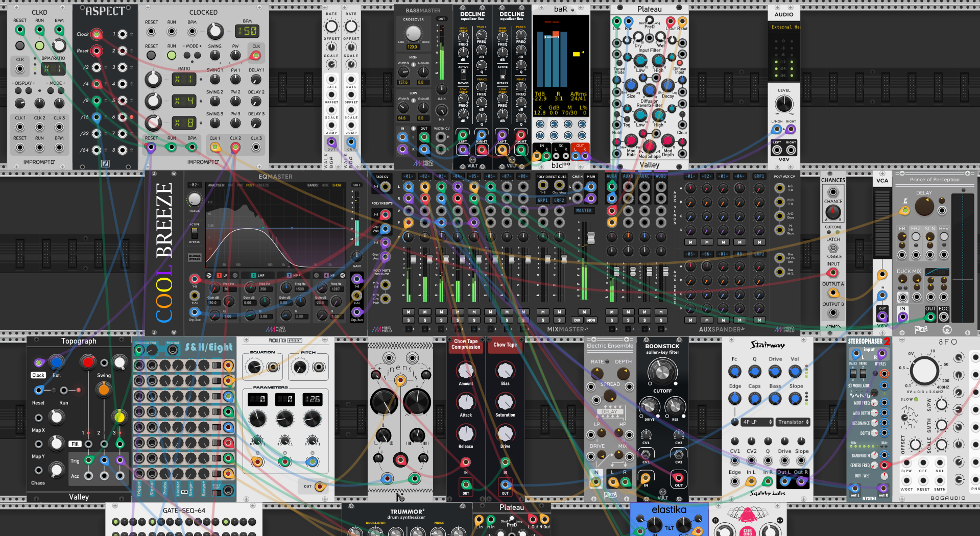Screen dimensions: 980x536
Task: Click the Clocked BPM display
Action: coord(247,31)
